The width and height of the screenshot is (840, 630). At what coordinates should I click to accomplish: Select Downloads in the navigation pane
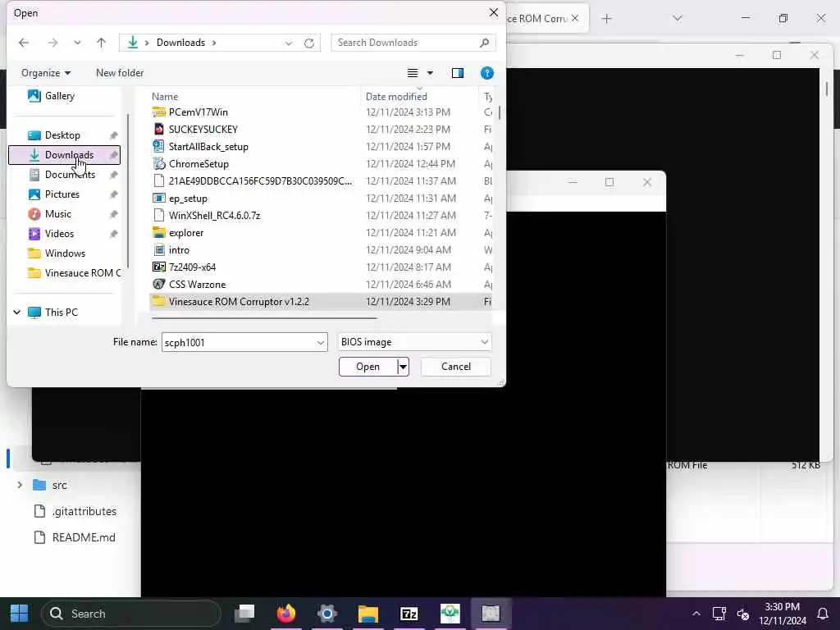[x=64, y=155]
